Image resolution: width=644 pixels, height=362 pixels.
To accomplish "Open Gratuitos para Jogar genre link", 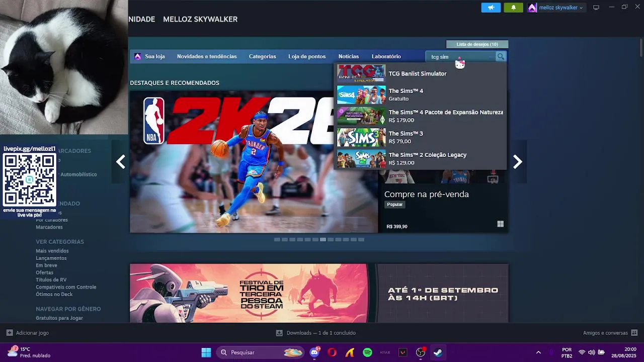I will click(59, 318).
